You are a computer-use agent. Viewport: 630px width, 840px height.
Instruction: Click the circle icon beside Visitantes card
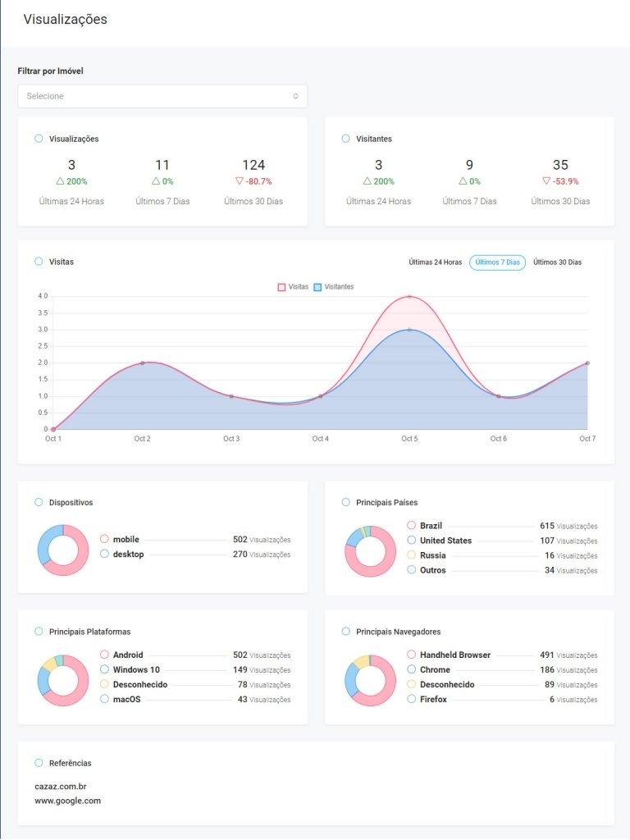(x=345, y=139)
